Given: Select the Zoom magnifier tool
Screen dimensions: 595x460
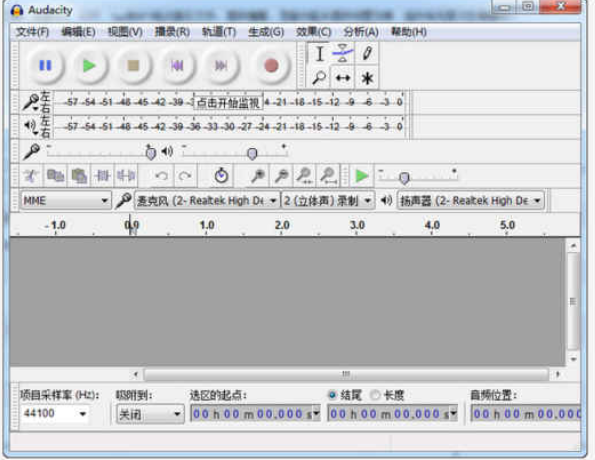Looking at the screenshot, I should (319, 78).
